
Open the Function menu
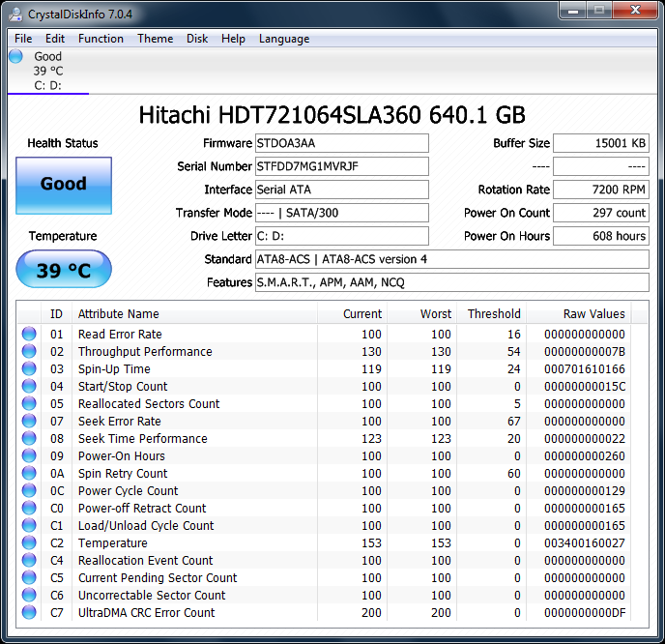[x=101, y=39]
